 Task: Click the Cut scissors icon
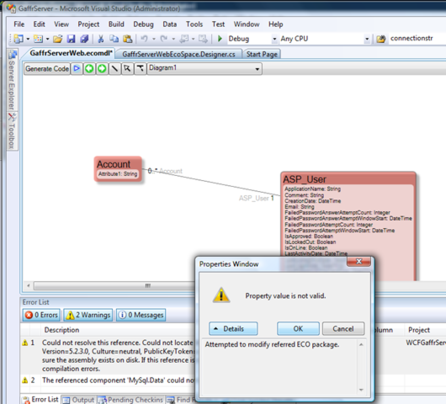point(101,39)
